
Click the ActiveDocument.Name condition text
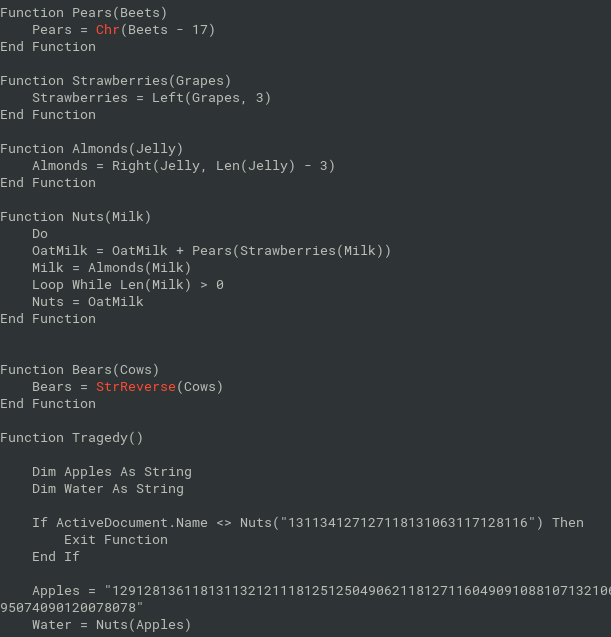click(x=132, y=523)
